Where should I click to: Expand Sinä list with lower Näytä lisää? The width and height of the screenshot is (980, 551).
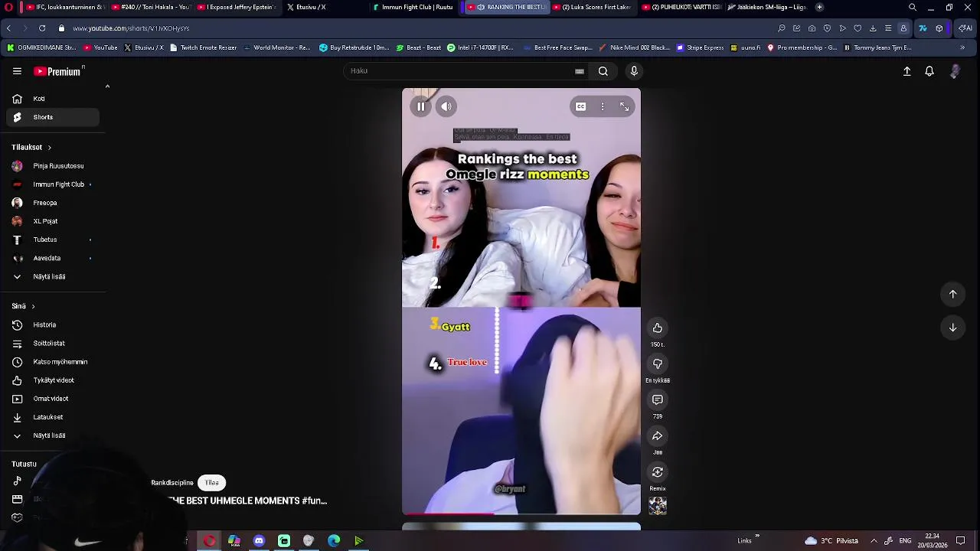[53, 435]
